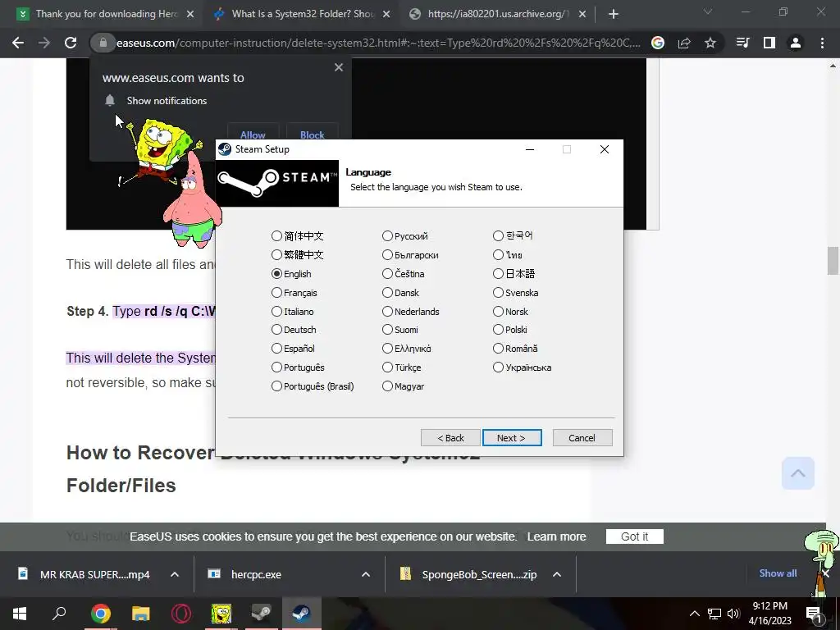The height and width of the screenshot is (630, 840).
Task: Close the archive.org browser tab
Action: (582, 14)
